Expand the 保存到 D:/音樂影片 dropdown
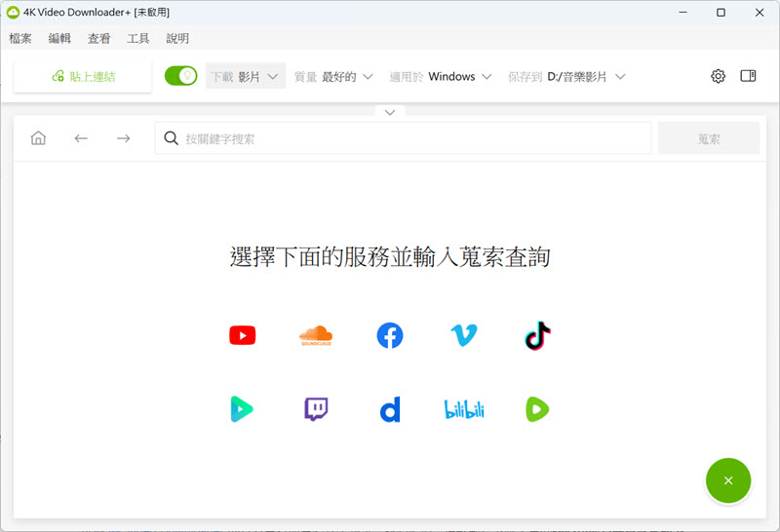Viewport: 780px width, 532px height. pyautogui.click(x=566, y=77)
